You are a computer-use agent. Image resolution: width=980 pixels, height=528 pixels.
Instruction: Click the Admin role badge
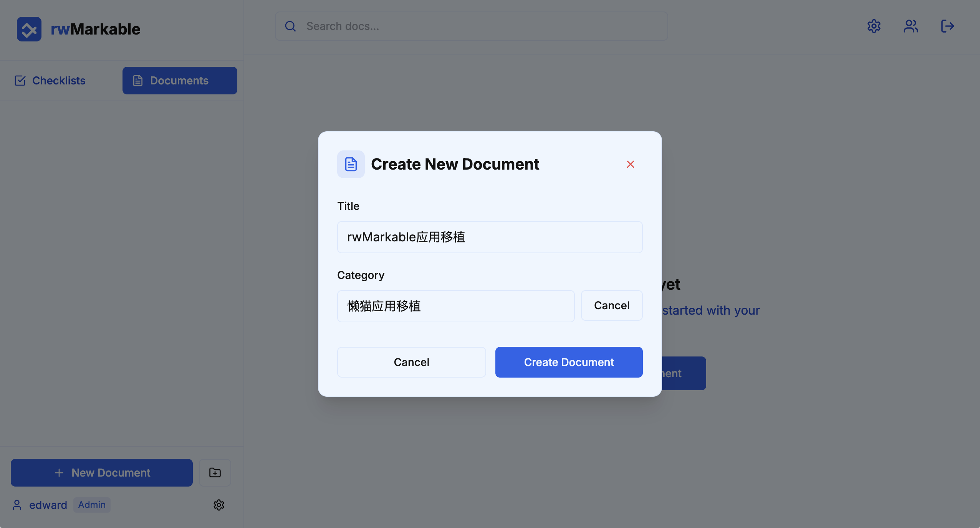pos(92,505)
